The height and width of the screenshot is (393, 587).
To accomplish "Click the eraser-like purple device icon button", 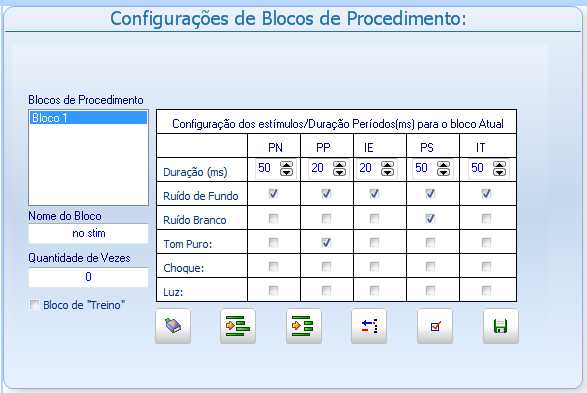I will pos(173,326).
